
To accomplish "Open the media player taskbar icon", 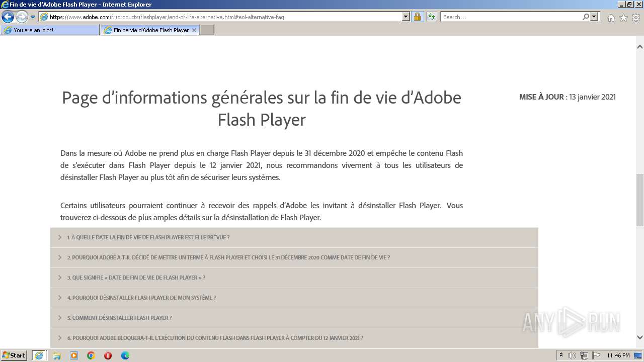I will click(x=74, y=355).
